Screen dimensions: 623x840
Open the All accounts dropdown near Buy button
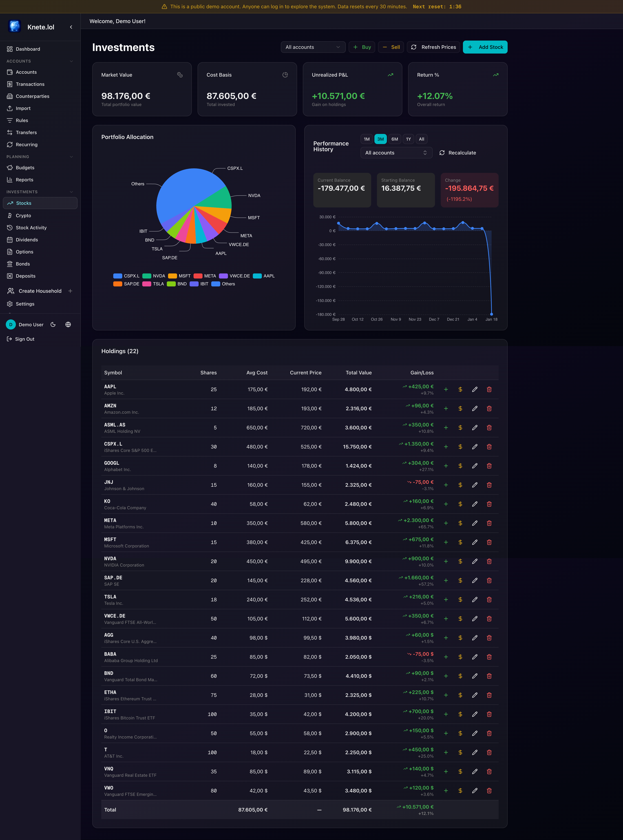313,47
